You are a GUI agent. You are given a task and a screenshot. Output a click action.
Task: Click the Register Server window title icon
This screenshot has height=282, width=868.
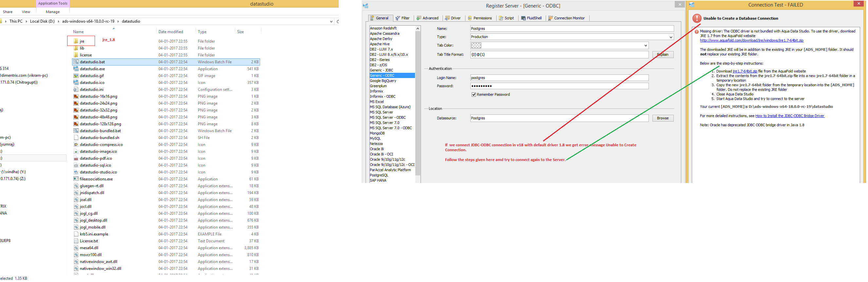click(x=366, y=6)
